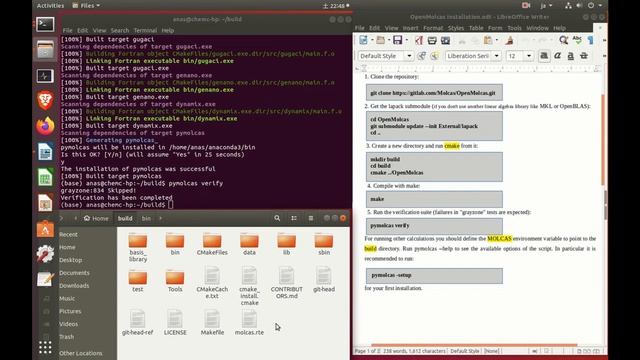This screenshot has height=360, width=640.
Task: Open the Search menu in terminal window
Action: 120,30
